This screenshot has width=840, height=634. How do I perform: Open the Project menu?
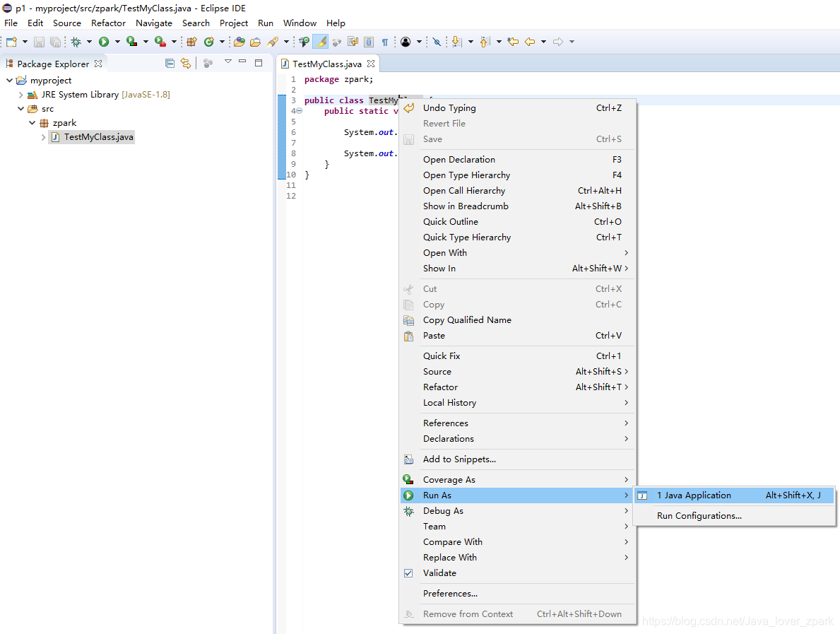pos(234,23)
